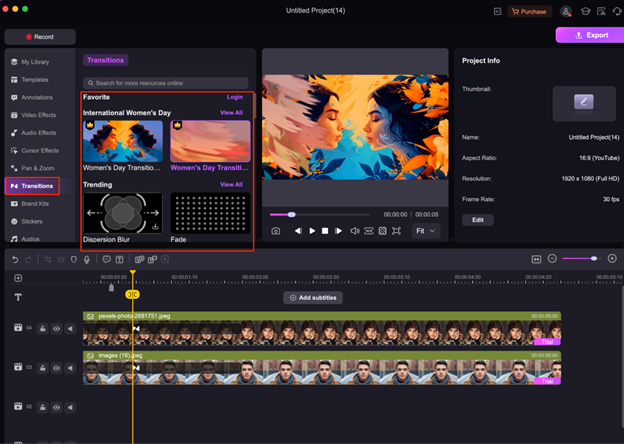Click the Login link in Favorite
The image size is (624, 444).
coord(235,97)
